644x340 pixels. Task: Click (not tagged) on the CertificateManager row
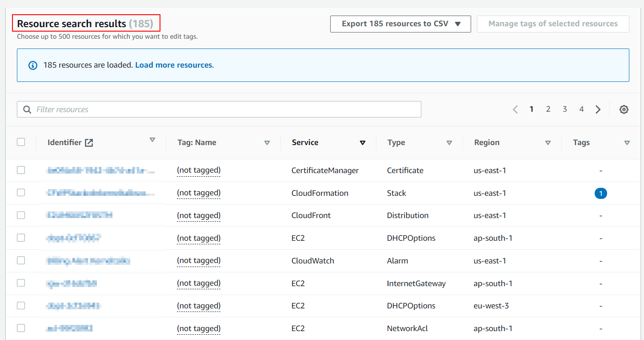tap(198, 170)
